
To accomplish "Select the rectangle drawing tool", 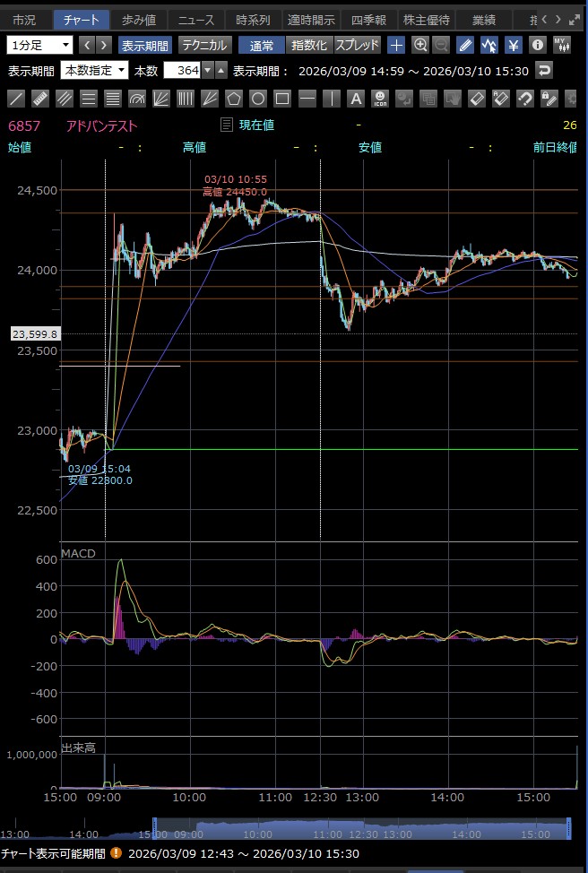I will pyautogui.click(x=282, y=99).
